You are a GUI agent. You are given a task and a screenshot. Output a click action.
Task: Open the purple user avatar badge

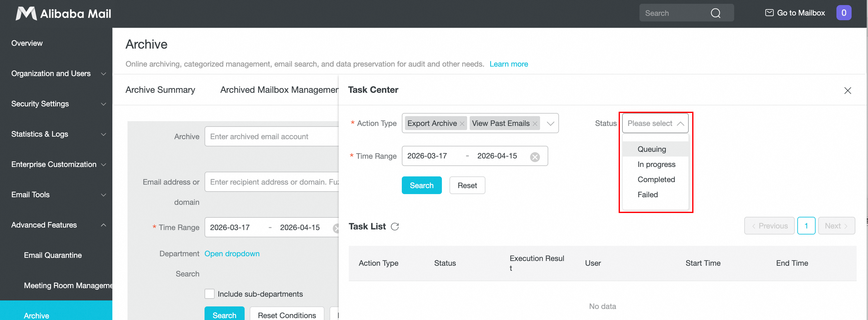843,13
